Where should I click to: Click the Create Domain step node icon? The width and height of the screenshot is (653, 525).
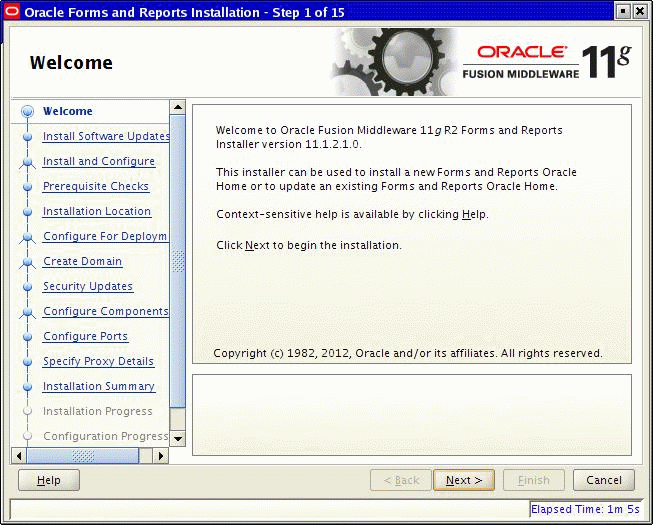click(x=27, y=262)
